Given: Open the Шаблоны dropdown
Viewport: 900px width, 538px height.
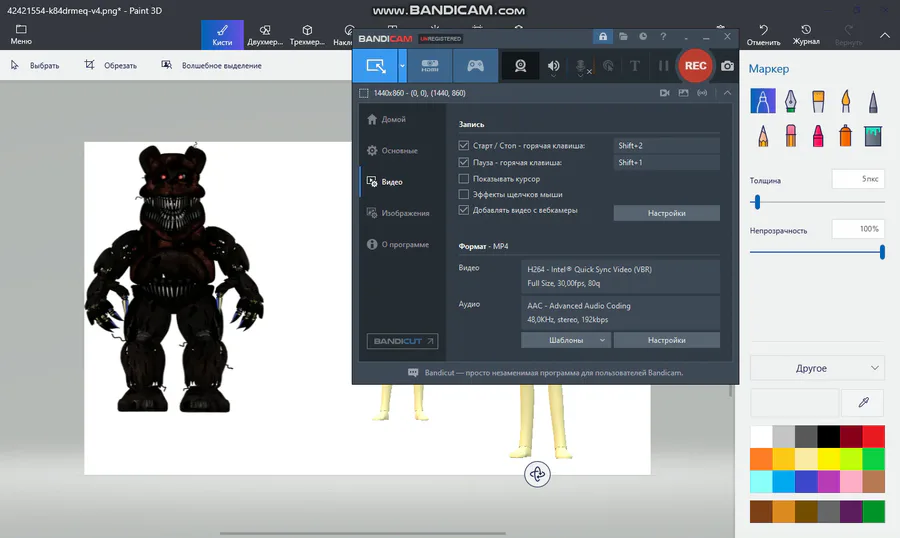Looking at the screenshot, I should (x=565, y=340).
